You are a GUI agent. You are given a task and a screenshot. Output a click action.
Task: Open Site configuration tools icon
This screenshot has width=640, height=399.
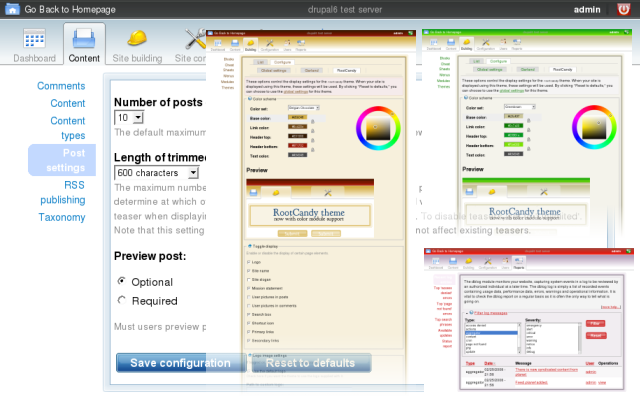coord(195,39)
